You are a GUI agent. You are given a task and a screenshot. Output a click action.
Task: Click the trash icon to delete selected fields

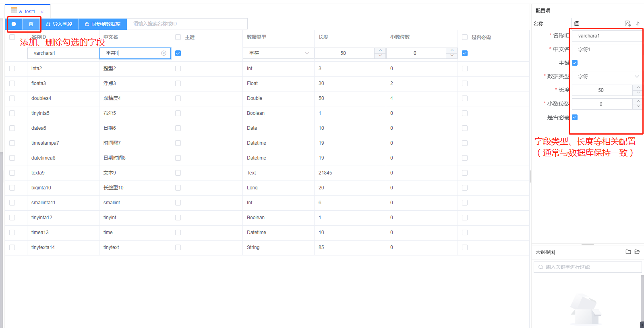coord(31,24)
